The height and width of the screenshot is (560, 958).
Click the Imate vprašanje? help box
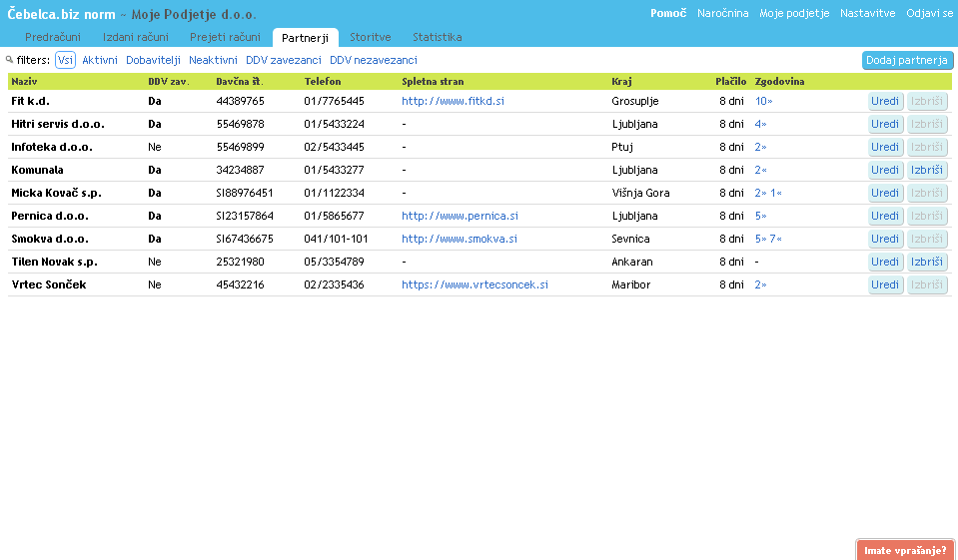tap(904, 550)
